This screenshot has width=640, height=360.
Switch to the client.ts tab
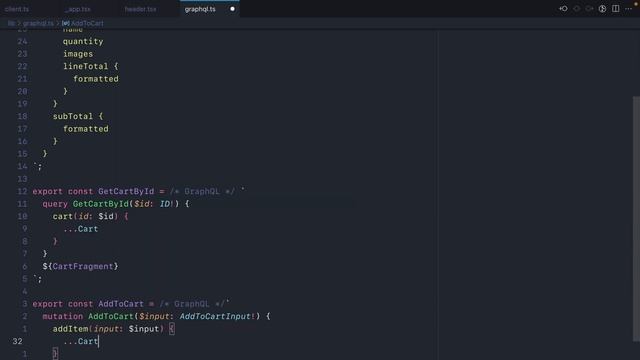point(17,9)
